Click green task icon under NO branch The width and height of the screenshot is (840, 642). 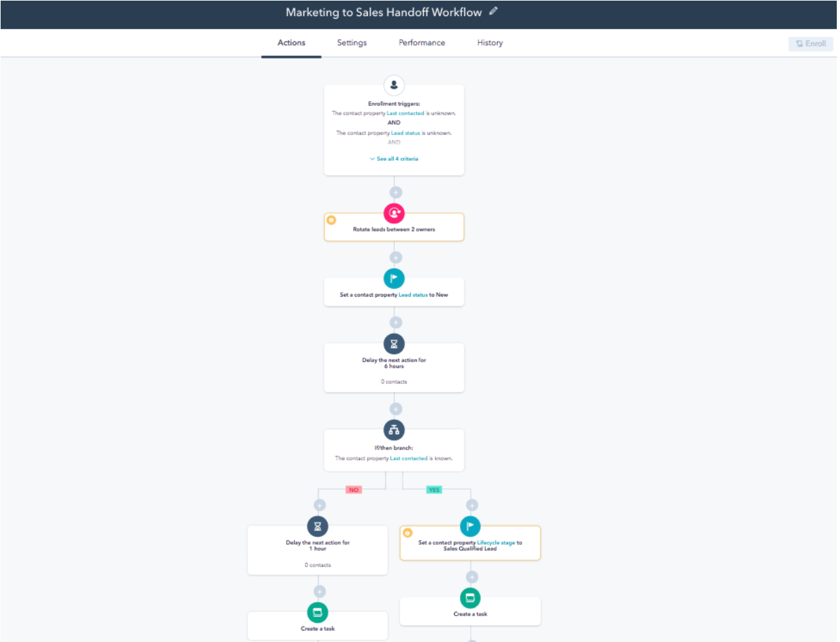(317, 613)
